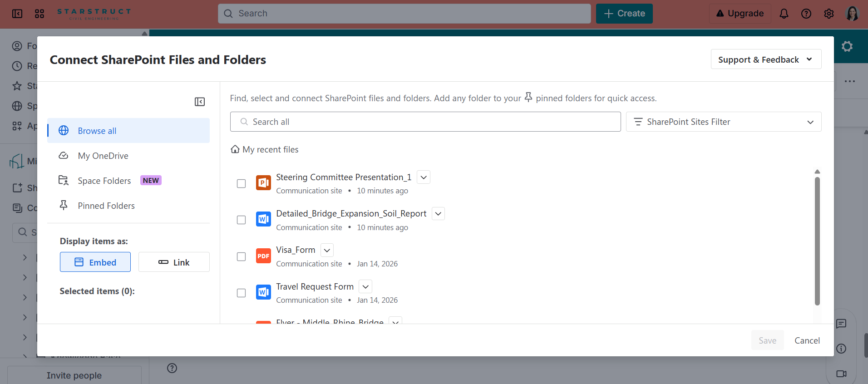Click the Visa_Form file name

(x=296, y=250)
